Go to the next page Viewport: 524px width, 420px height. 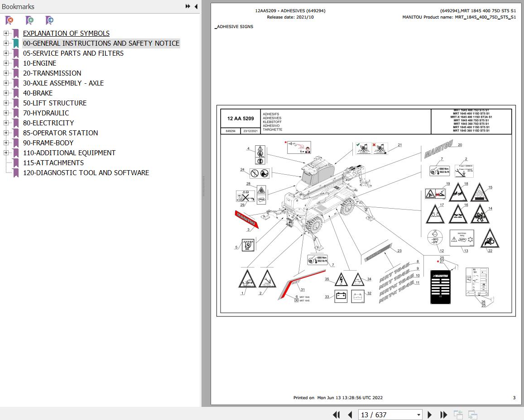(430, 415)
